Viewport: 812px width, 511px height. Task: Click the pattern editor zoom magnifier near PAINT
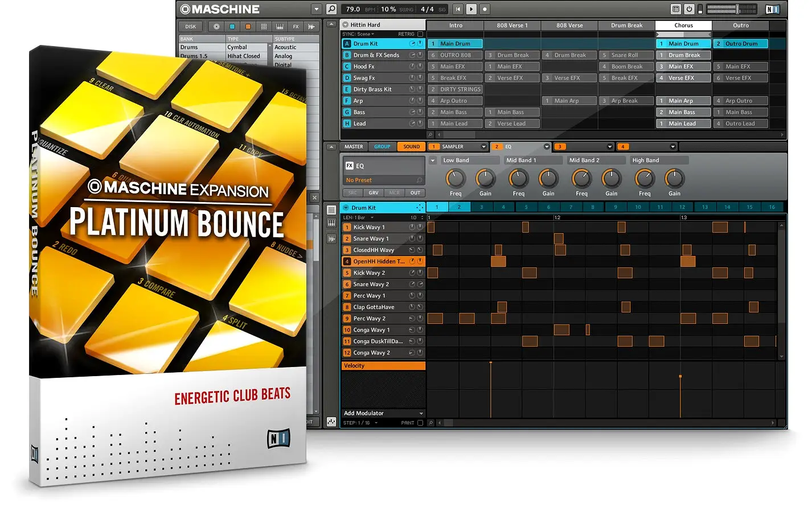(x=431, y=423)
